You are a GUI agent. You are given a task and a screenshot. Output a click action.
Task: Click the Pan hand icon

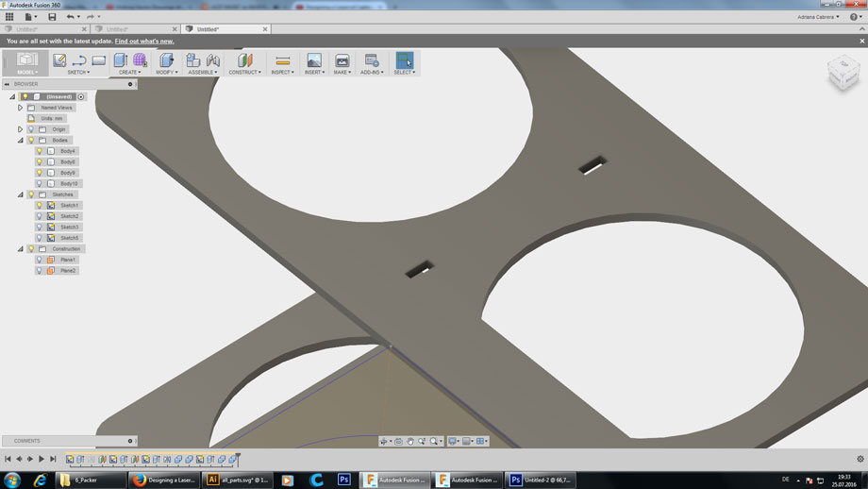[x=410, y=442]
